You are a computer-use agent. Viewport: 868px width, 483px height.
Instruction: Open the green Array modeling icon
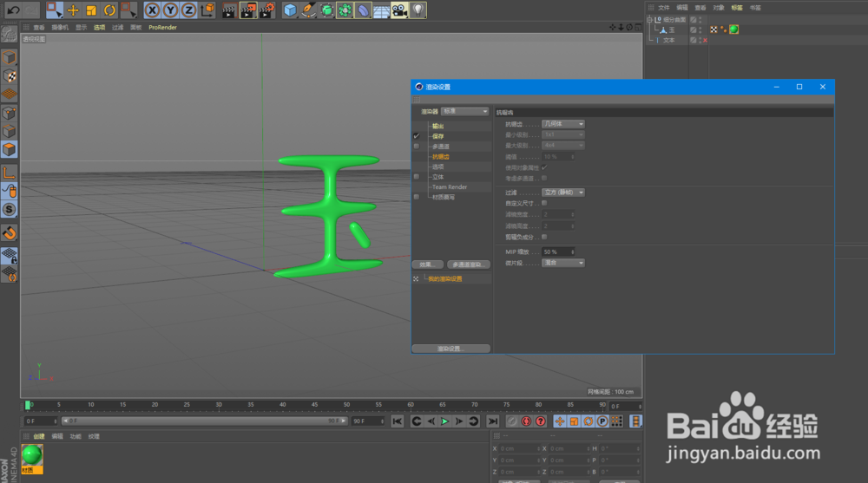pos(345,10)
